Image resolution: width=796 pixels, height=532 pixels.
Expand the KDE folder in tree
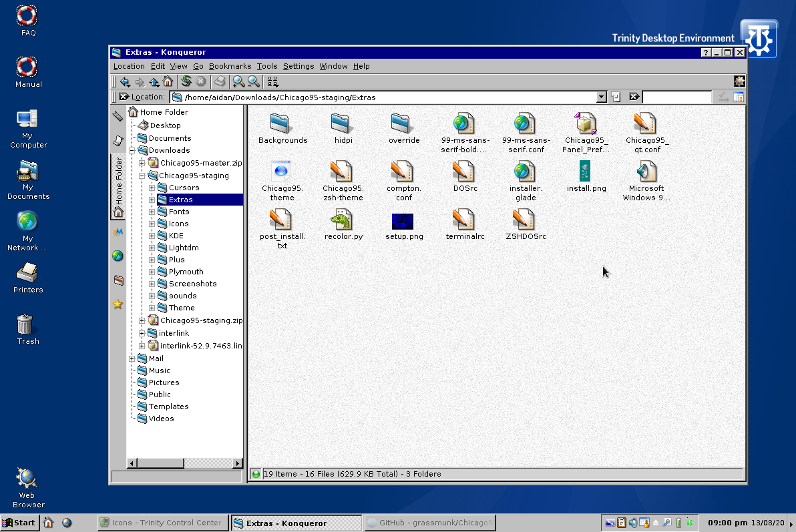tap(152, 236)
